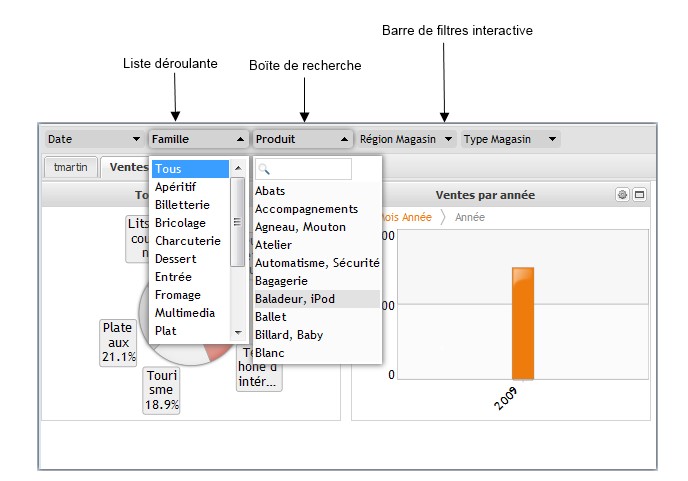
Task: Click the scroll down arrow in Famille list
Action: [x=238, y=332]
